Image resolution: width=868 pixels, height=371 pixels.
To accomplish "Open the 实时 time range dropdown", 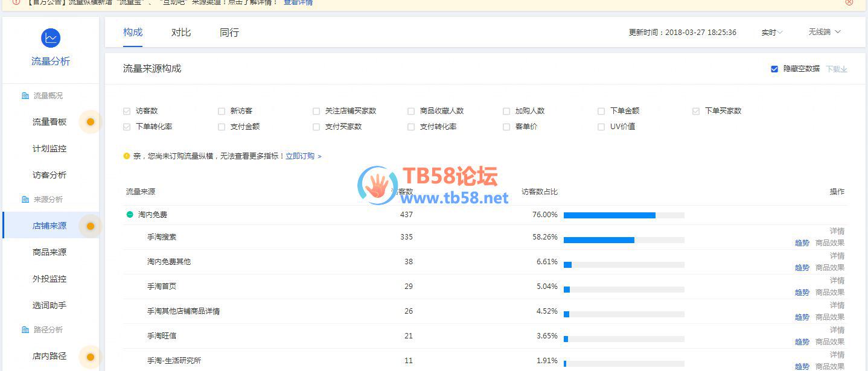I will [x=771, y=33].
